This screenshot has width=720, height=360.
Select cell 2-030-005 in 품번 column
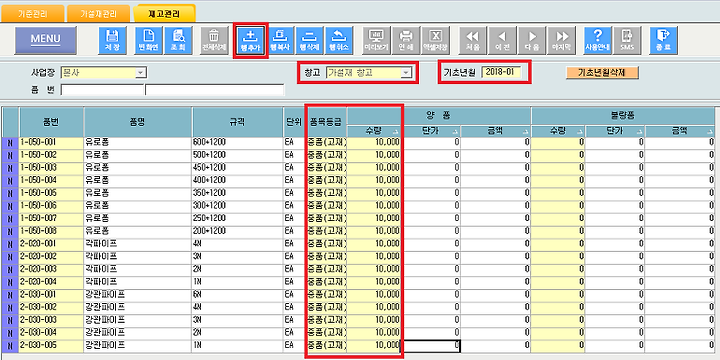point(51,345)
